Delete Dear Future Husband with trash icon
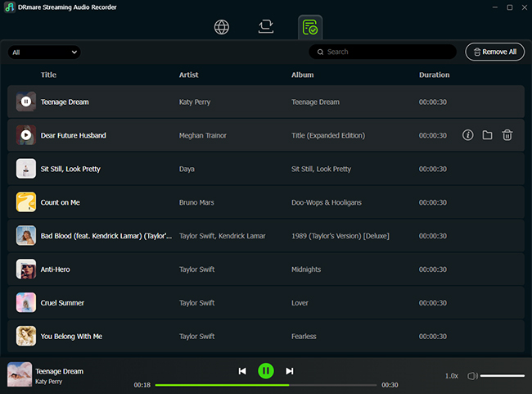The width and height of the screenshot is (532, 394). click(x=507, y=135)
